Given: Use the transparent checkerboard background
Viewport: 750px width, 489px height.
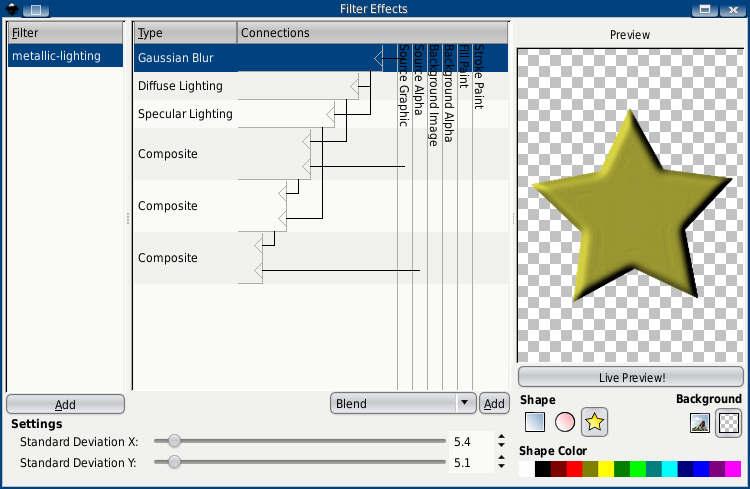Looking at the screenshot, I should [729, 422].
